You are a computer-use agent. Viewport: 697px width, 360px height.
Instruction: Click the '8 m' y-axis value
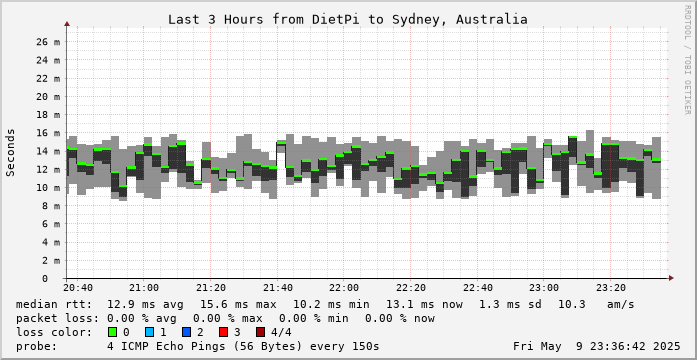(51, 206)
